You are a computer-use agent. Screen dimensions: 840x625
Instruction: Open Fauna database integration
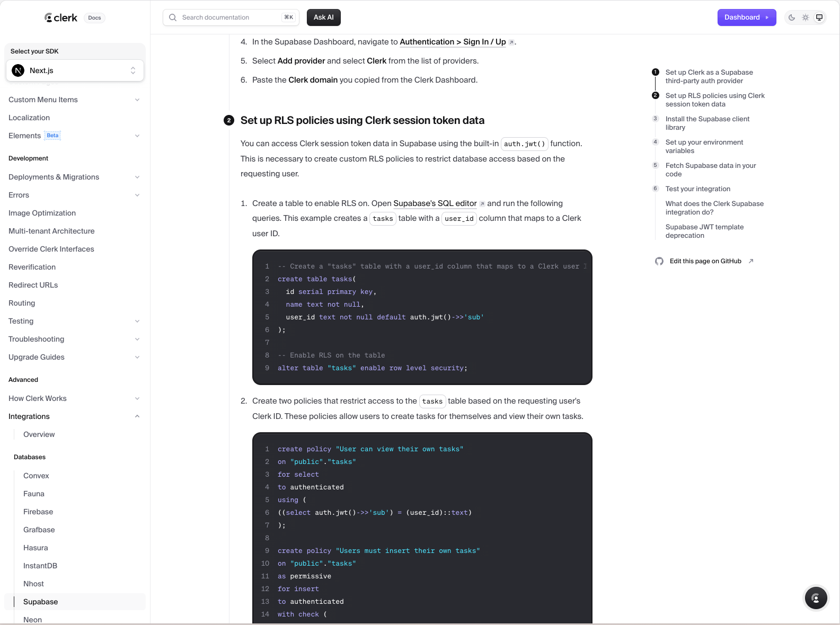pyautogui.click(x=33, y=494)
